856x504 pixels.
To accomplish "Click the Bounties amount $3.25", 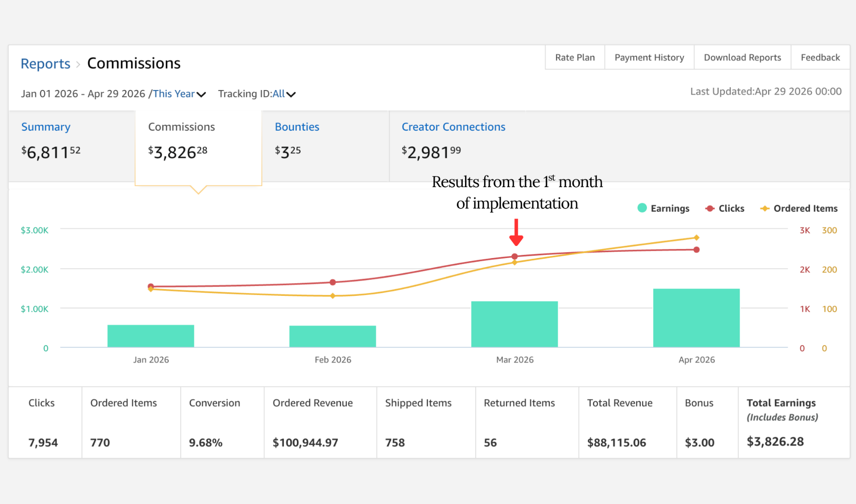I will pos(288,152).
